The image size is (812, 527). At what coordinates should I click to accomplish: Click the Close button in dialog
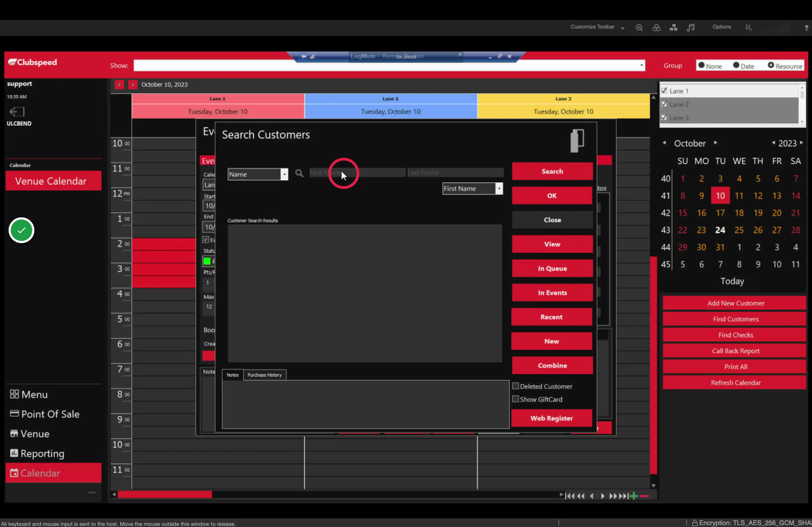click(x=552, y=220)
